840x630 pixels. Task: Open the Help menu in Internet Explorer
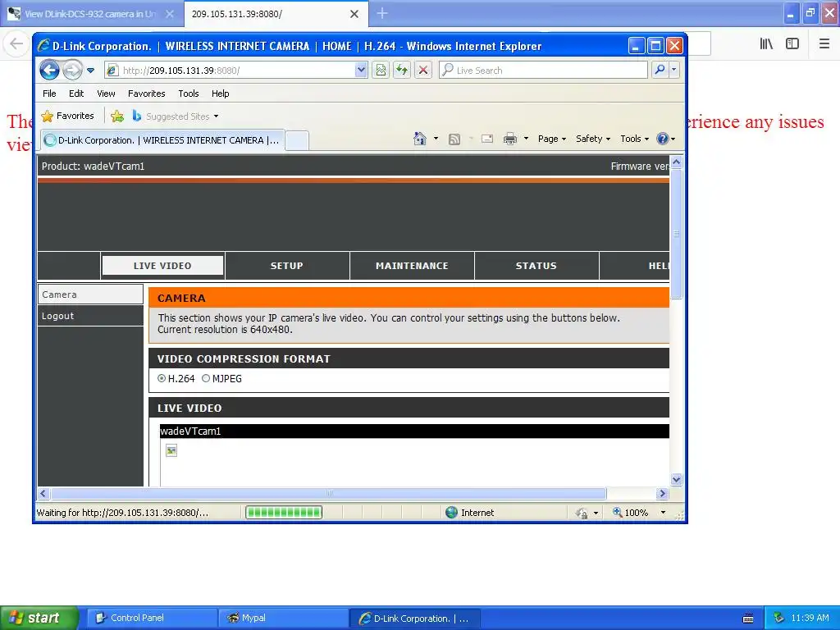click(x=220, y=94)
